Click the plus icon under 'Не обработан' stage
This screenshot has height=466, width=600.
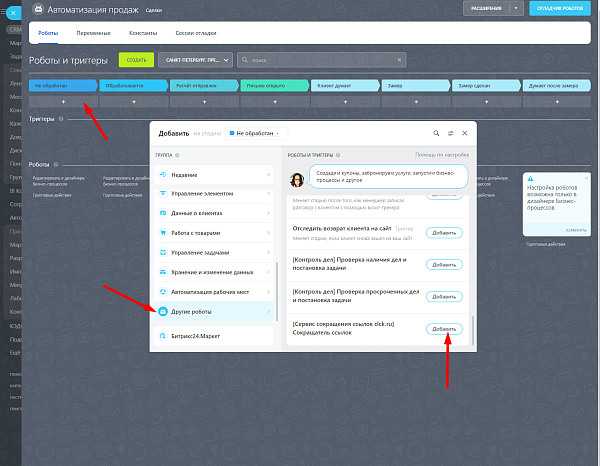pos(64,102)
